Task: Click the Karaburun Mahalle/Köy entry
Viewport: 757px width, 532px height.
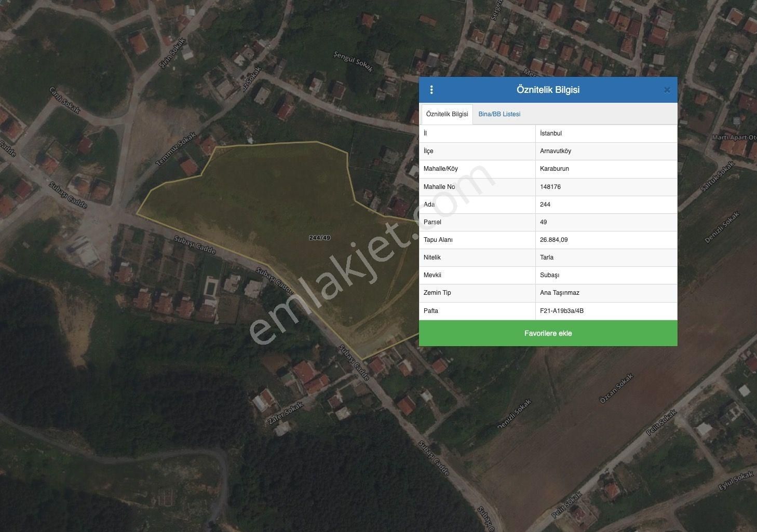Action: [x=556, y=169]
